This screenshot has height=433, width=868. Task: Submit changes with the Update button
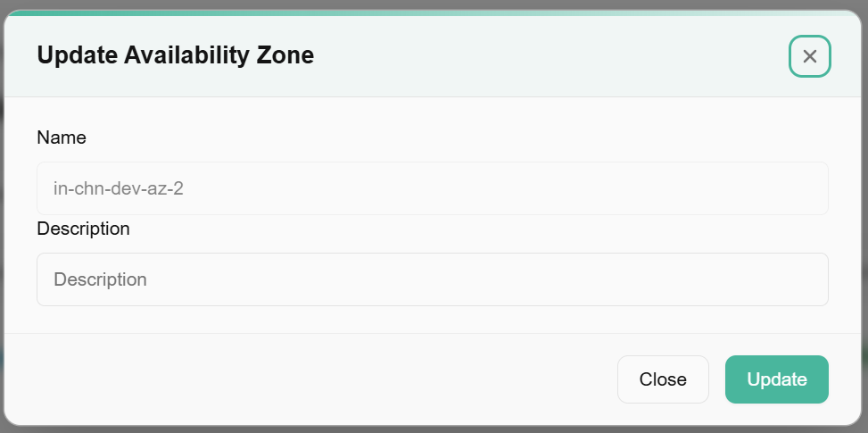click(776, 379)
